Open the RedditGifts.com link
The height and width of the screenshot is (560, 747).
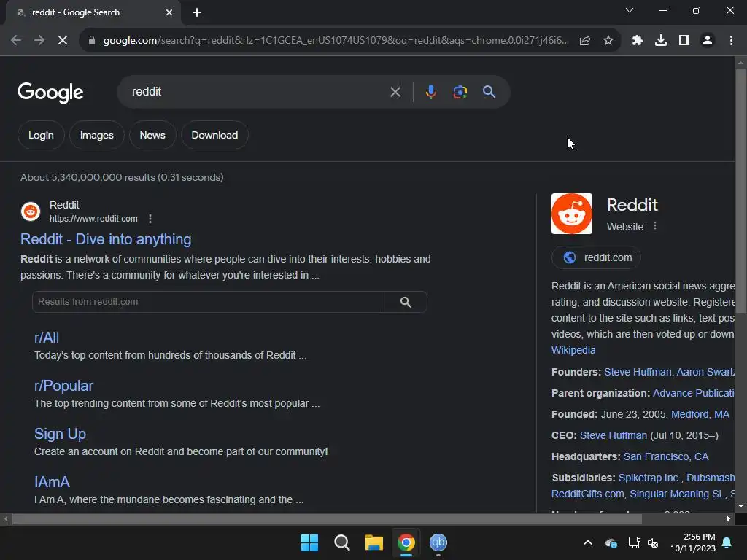pyautogui.click(x=587, y=494)
